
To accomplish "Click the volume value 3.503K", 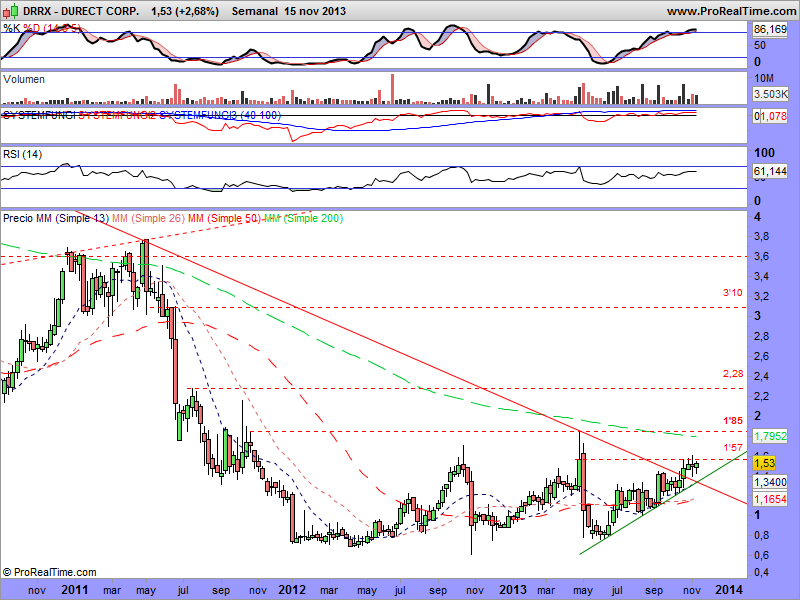I will pos(770,94).
